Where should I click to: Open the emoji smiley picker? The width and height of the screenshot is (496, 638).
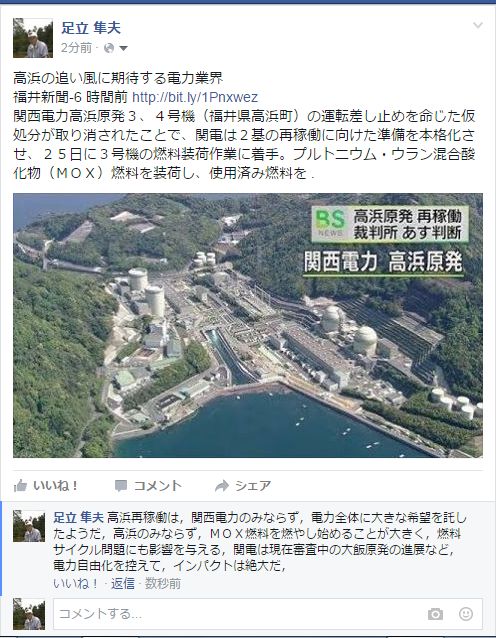(465, 614)
